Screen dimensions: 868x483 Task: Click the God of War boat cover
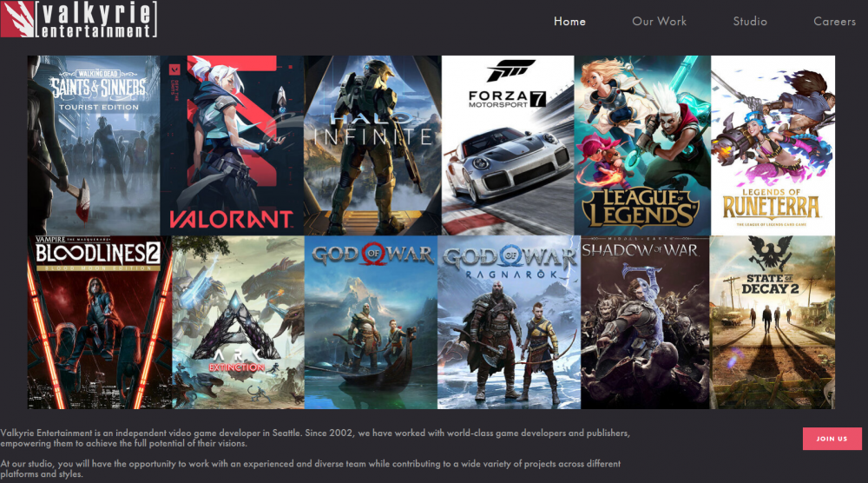370,322
